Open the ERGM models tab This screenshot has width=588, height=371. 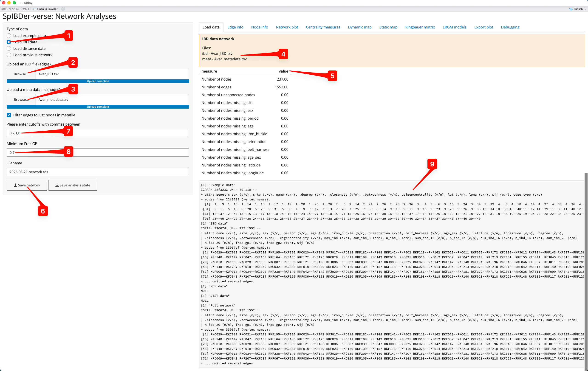coord(454,27)
